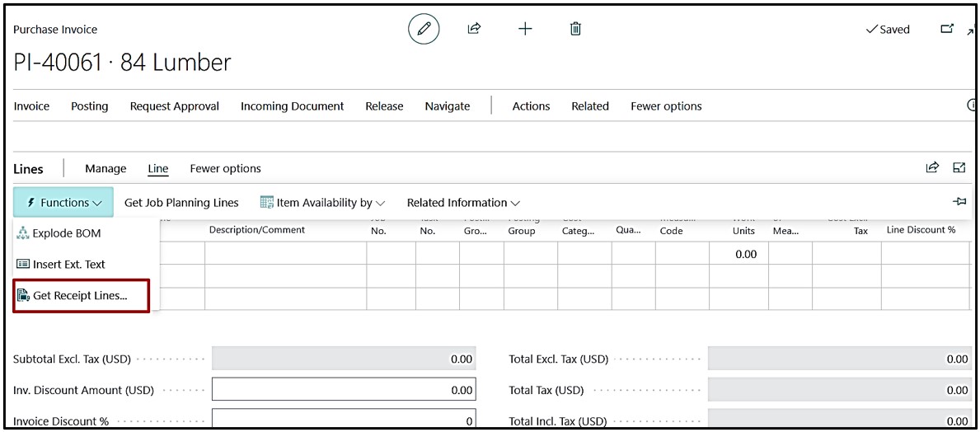
Task: Click Inv. Discount Amount input field
Action: click(344, 390)
